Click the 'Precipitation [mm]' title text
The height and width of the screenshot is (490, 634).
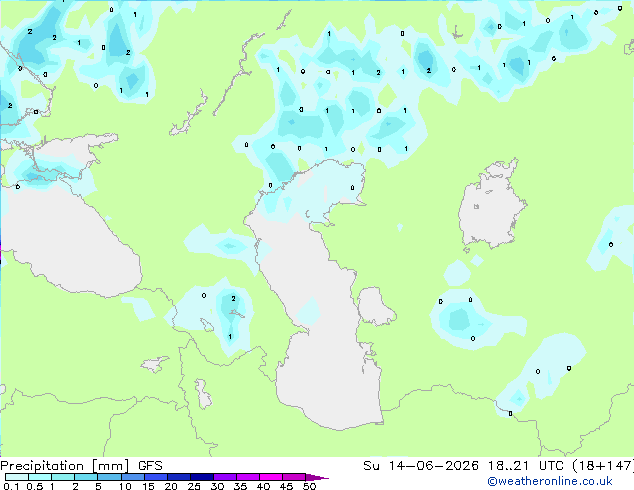coord(64,466)
